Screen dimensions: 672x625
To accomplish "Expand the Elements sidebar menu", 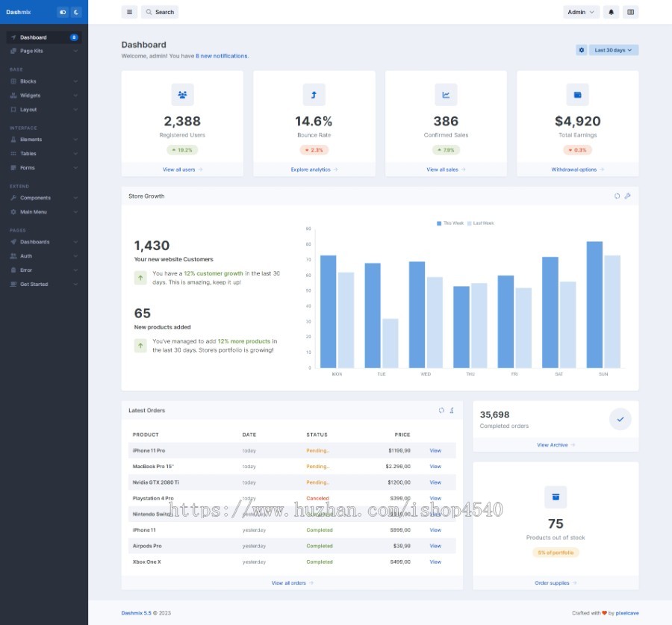I will (x=44, y=140).
